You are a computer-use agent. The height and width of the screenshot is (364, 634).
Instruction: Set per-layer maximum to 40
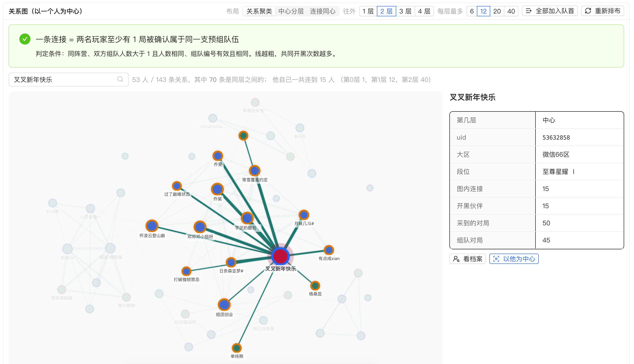click(511, 11)
